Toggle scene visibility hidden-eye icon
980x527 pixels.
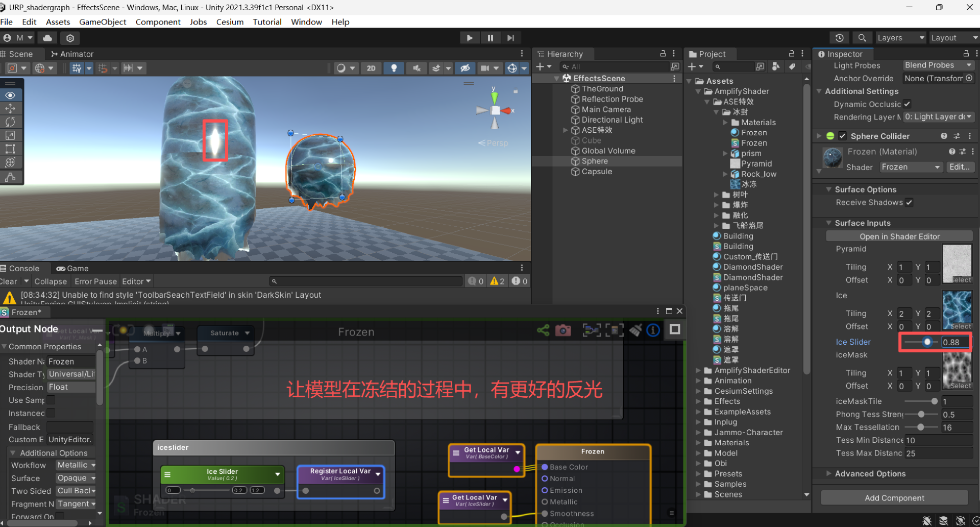pyautogui.click(x=465, y=68)
